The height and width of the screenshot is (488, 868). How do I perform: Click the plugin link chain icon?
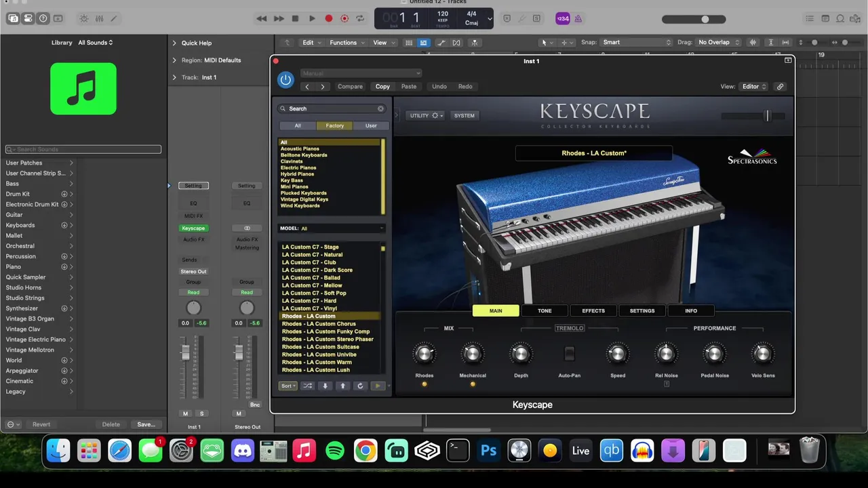(x=780, y=87)
